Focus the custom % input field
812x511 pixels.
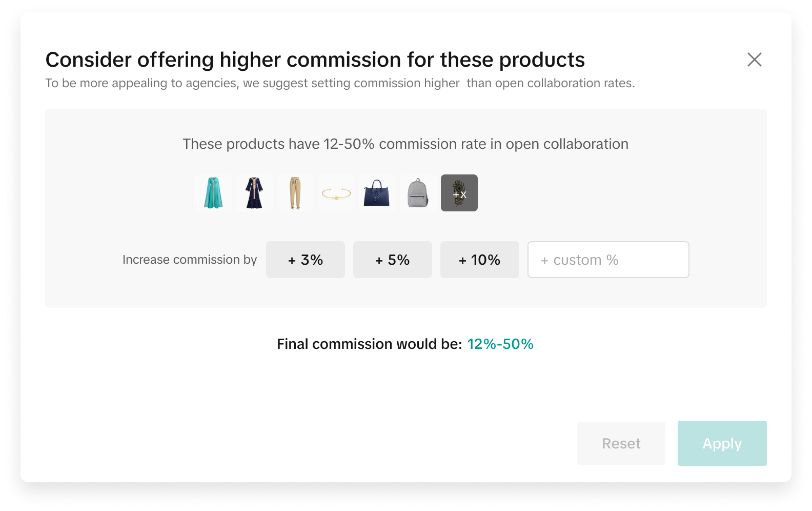pos(608,260)
